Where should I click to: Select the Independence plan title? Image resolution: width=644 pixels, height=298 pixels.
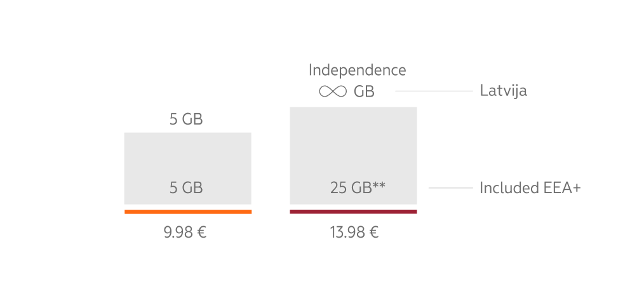click(x=357, y=70)
